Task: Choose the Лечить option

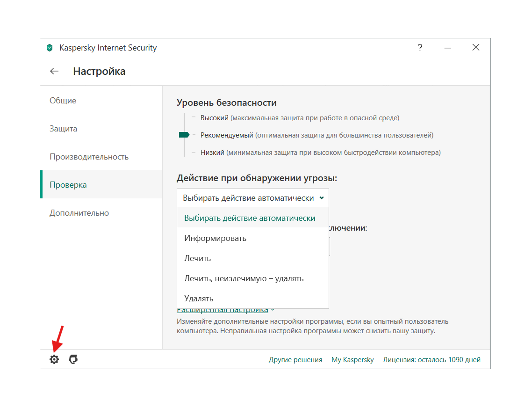Action: click(x=253, y=258)
